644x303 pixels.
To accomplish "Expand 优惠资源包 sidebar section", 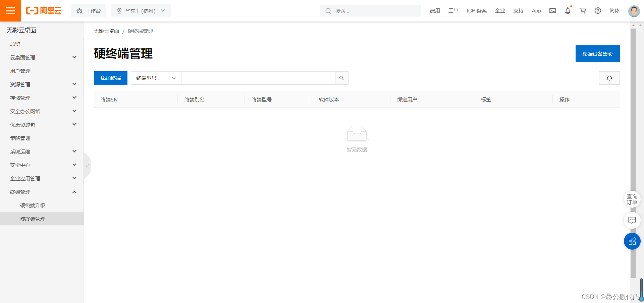I will (42, 125).
